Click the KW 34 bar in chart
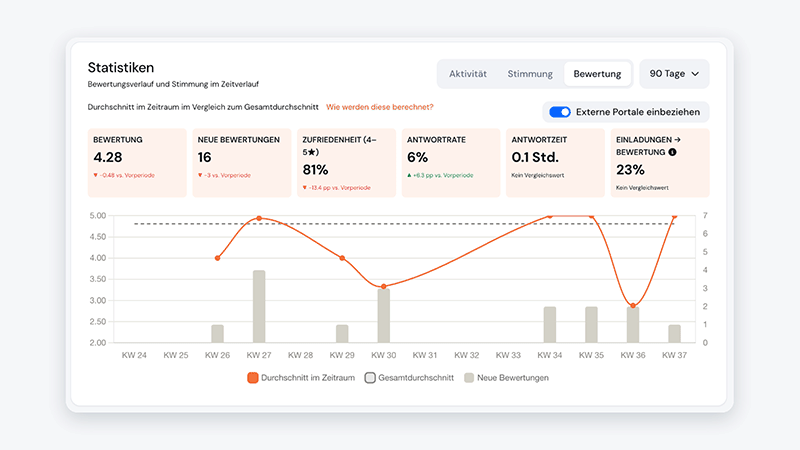Screen dimensions: 800x450 click(550, 325)
